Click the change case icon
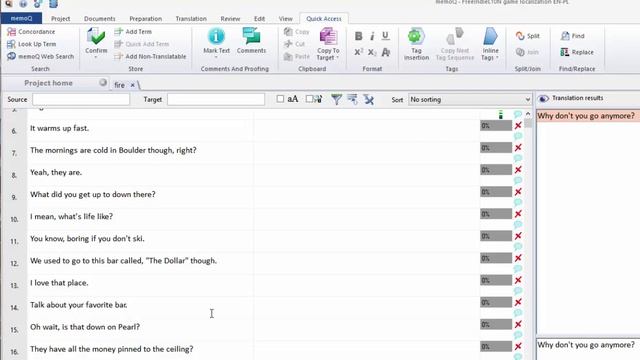The image size is (640, 360). 386,52
